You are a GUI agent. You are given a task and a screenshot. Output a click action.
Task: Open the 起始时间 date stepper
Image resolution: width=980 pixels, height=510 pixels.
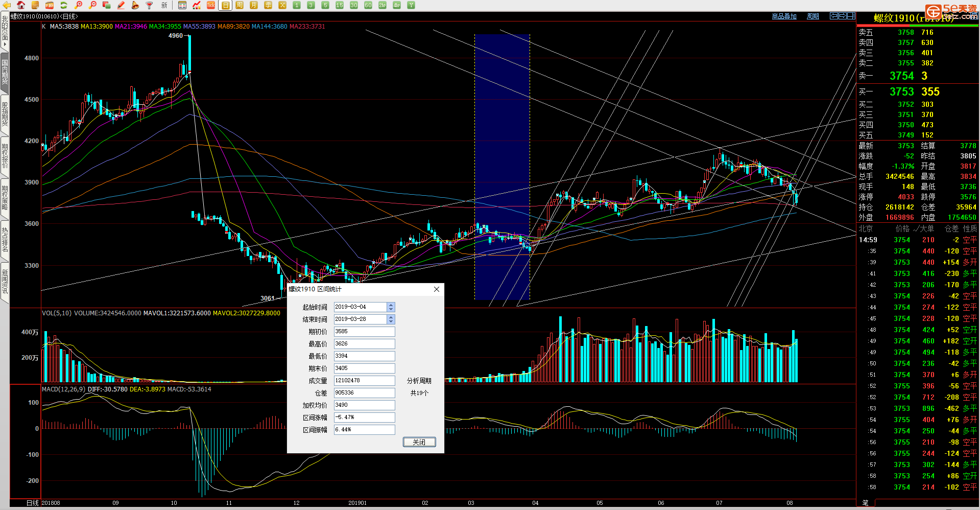391,307
